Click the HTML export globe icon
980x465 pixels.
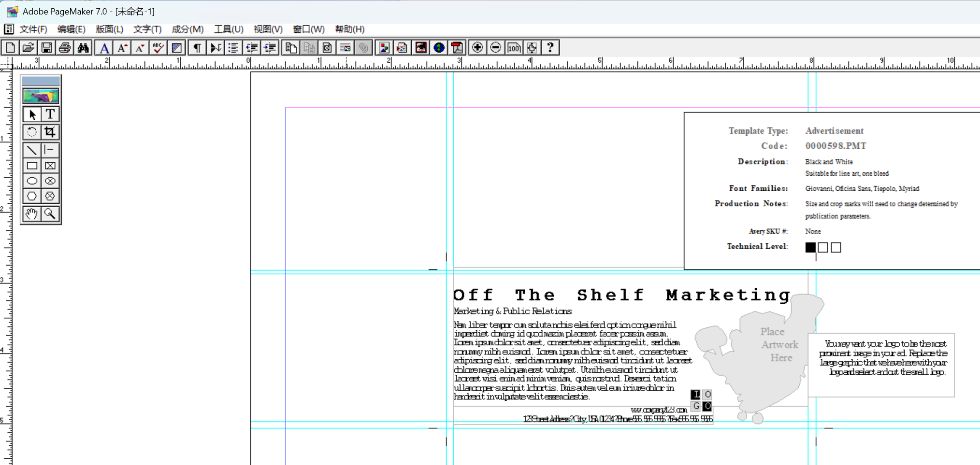439,47
